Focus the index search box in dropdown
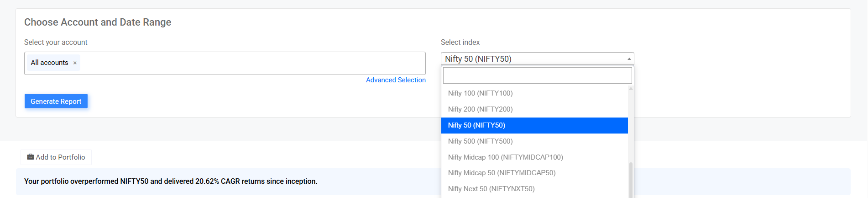 (537, 75)
